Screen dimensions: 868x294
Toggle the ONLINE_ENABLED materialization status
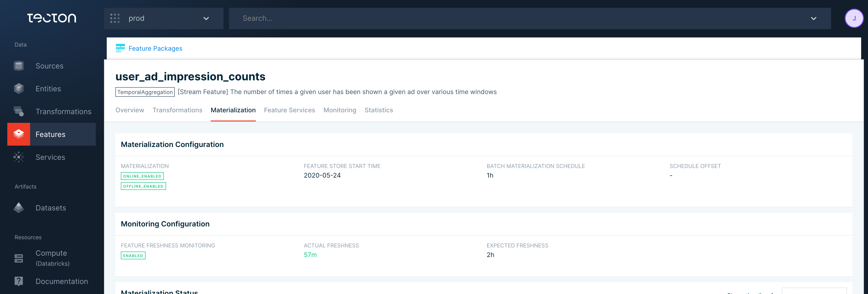coord(142,176)
